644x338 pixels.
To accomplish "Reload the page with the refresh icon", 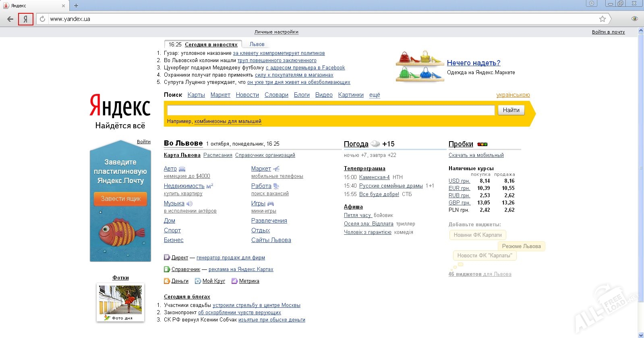I will pos(42,19).
